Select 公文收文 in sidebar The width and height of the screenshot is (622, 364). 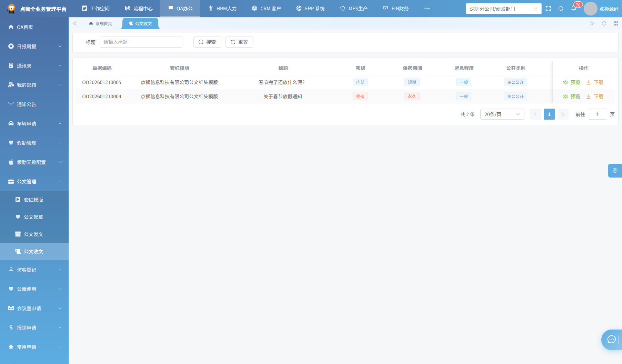point(34,251)
